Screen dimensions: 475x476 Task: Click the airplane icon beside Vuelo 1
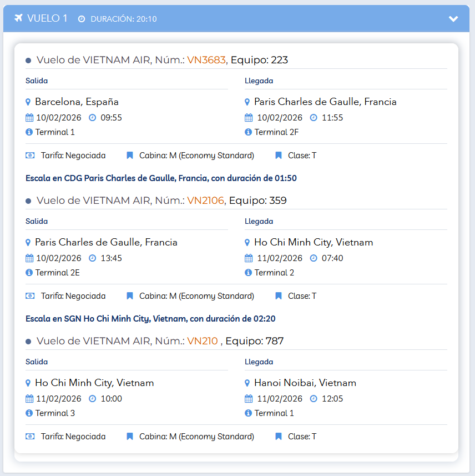click(18, 18)
